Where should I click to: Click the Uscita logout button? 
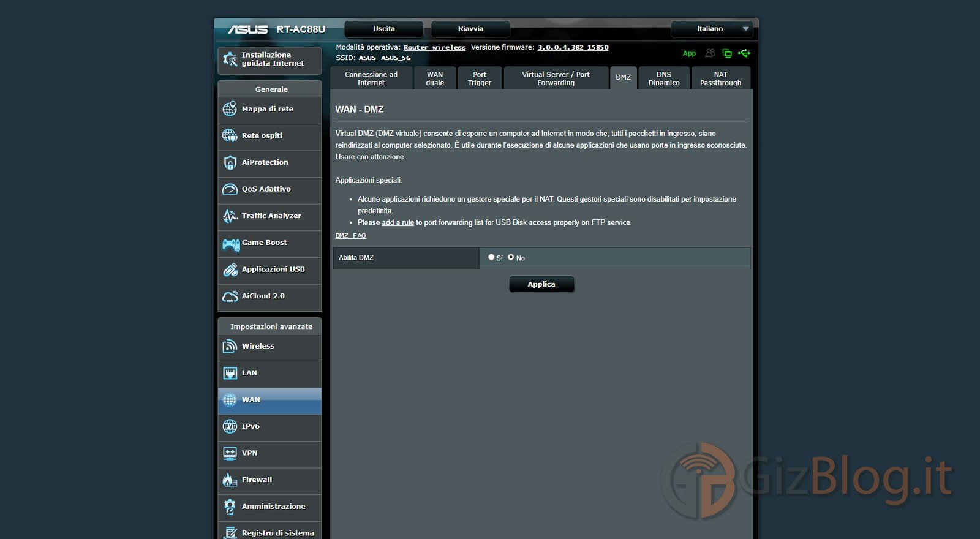tap(384, 29)
